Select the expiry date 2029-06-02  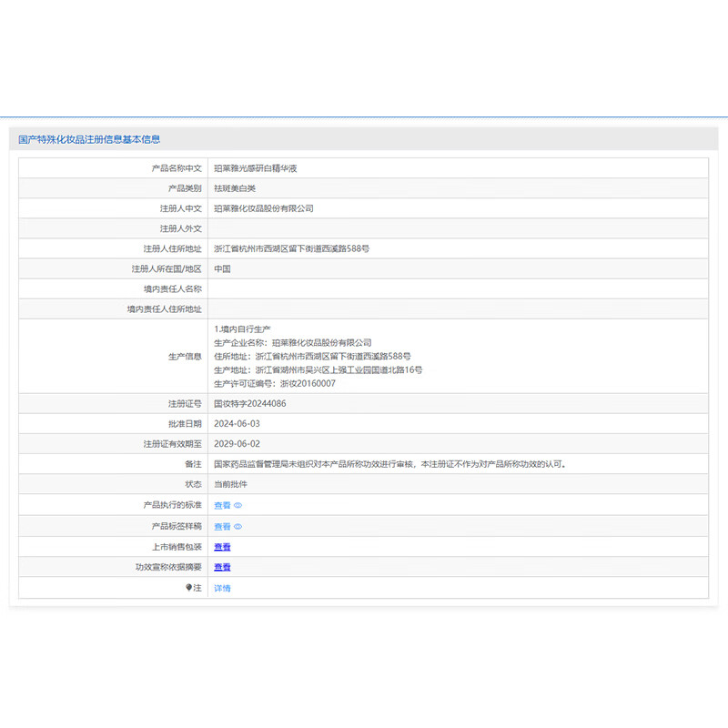237,444
